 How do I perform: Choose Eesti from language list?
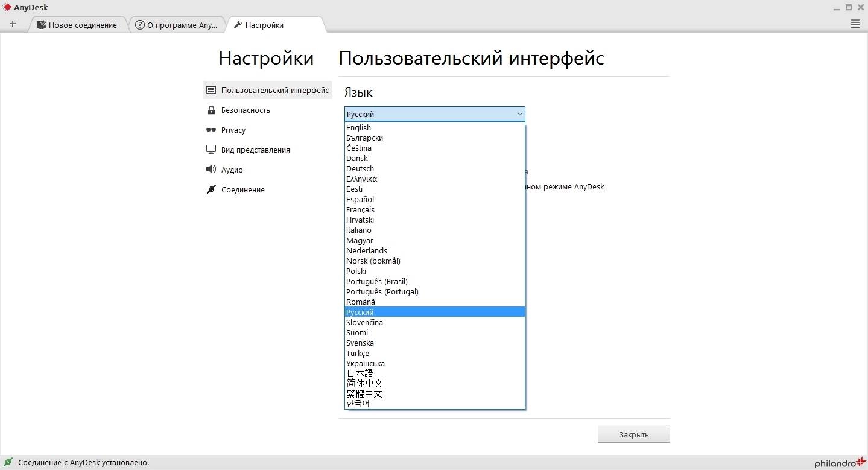point(435,189)
